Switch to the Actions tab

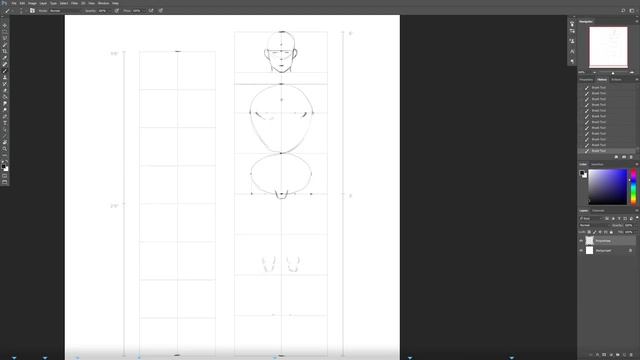point(616,80)
